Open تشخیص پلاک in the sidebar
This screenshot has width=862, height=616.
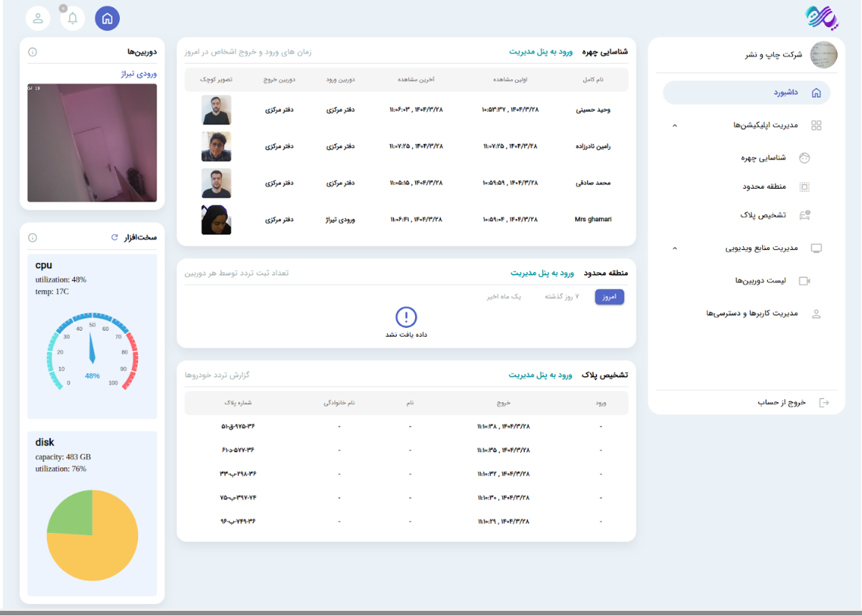click(763, 215)
